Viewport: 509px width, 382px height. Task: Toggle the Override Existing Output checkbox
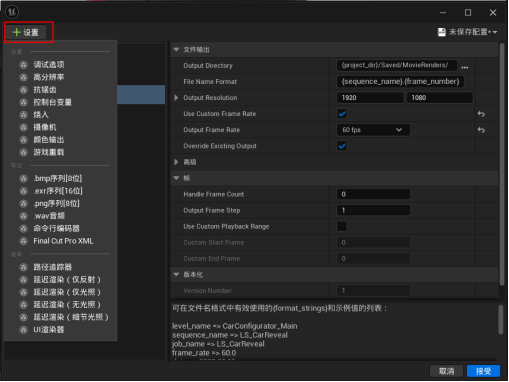click(x=342, y=146)
